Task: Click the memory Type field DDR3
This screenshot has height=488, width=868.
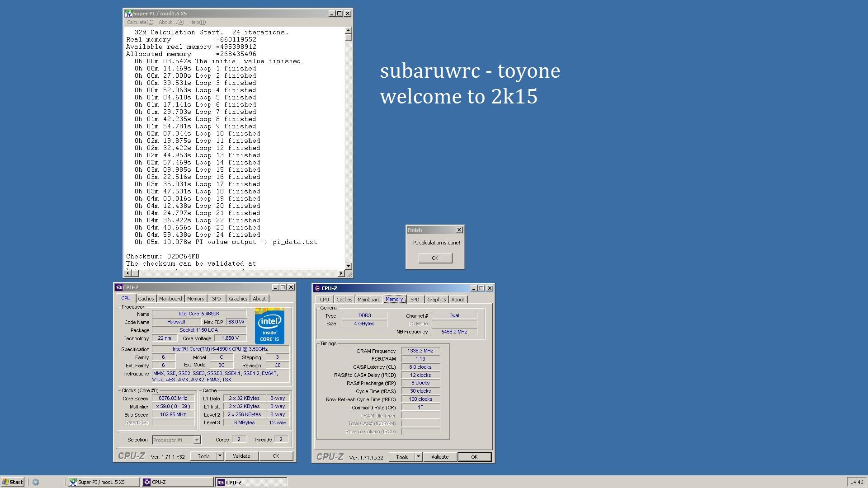Action: tap(364, 316)
